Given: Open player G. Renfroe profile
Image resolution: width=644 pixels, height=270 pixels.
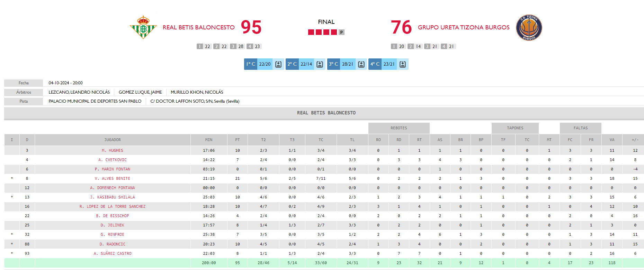Looking at the screenshot, I should pyautogui.click(x=113, y=235).
